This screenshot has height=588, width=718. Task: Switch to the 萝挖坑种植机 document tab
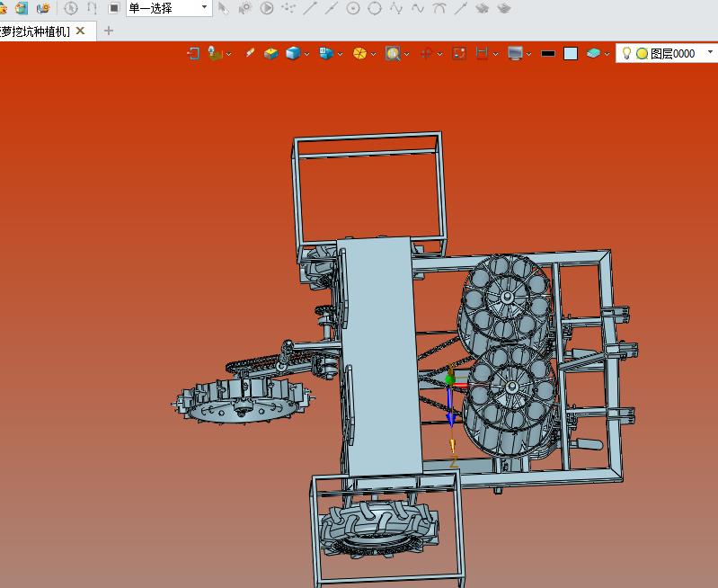point(35,31)
